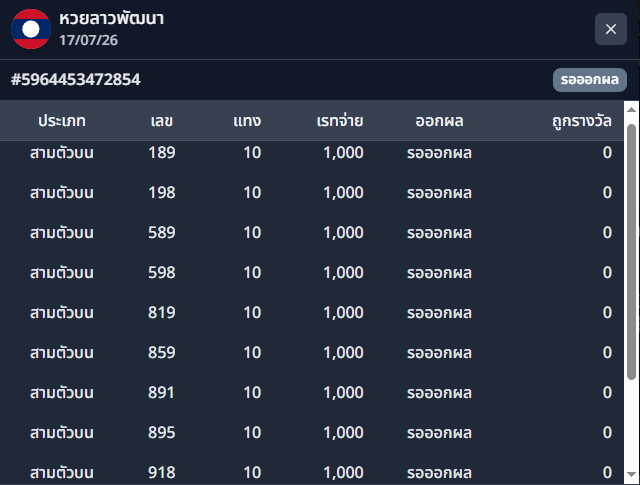Click สามตัวบน in row 189

click(62, 153)
